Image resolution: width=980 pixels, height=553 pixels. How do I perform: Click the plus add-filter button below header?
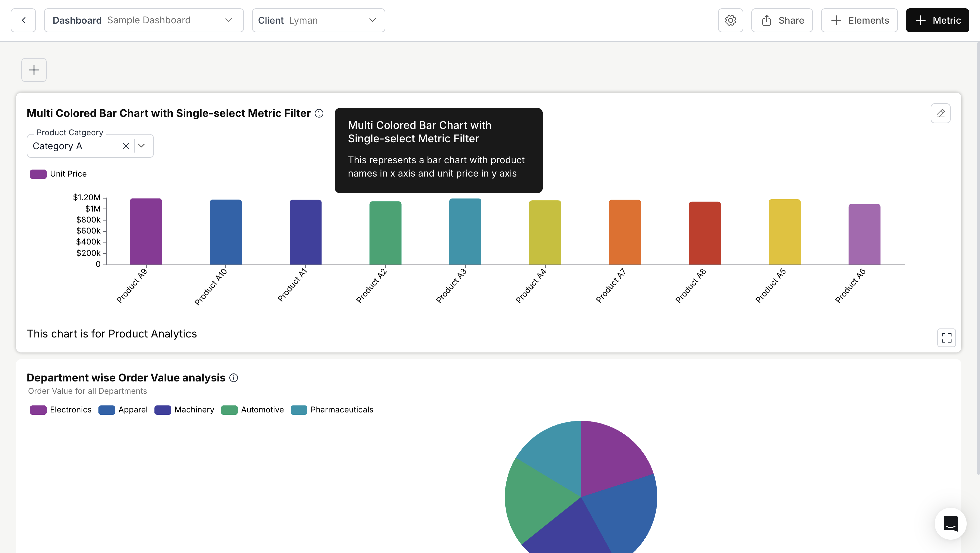[x=34, y=70]
